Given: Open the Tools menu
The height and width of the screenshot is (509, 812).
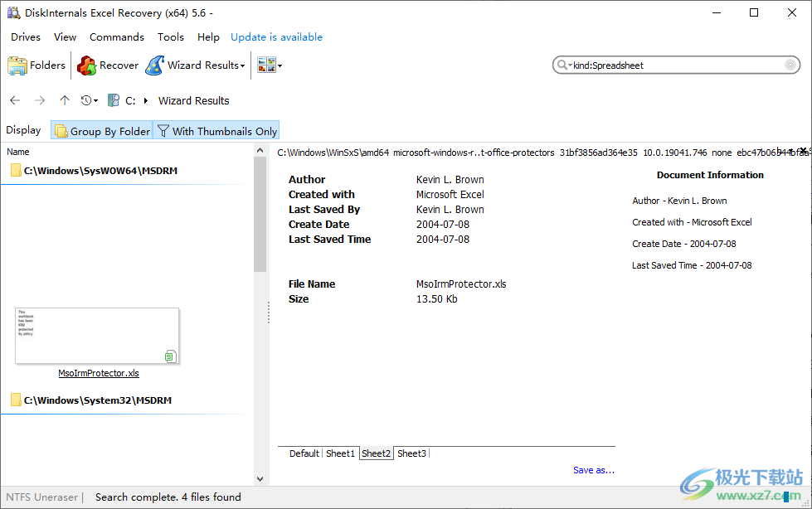Looking at the screenshot, I should pos(170,36).
